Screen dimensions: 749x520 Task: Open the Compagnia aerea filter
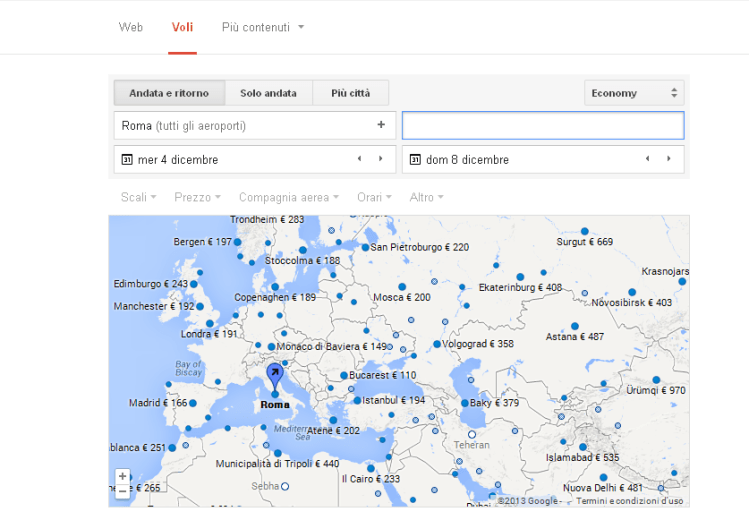288,197
